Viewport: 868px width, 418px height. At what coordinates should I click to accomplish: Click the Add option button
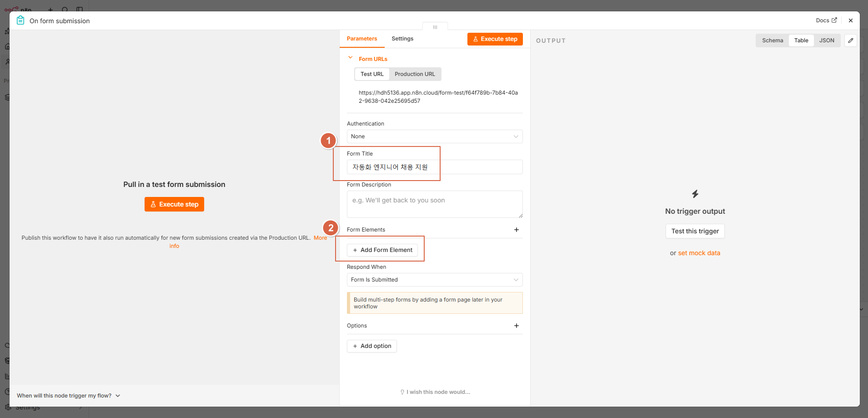click(372, 346)
